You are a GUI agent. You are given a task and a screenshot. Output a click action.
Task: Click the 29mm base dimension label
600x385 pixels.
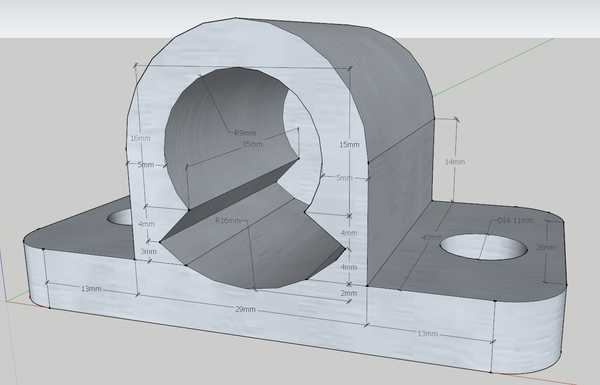coord(245,309)
